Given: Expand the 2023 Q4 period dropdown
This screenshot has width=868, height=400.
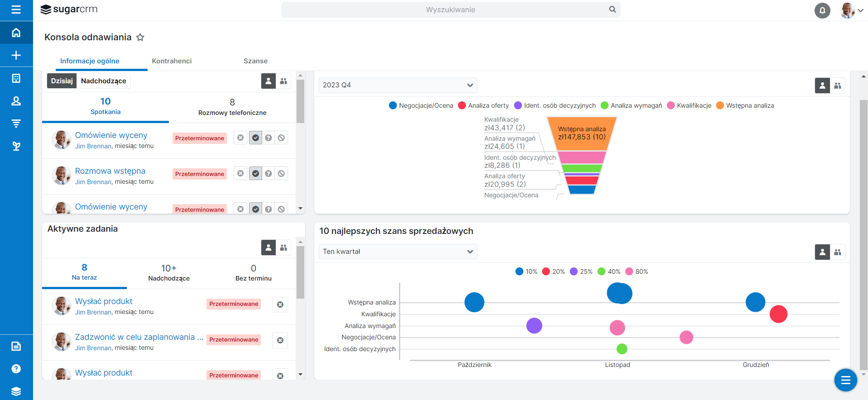Looking at the screenshot, I should [397, 85].
